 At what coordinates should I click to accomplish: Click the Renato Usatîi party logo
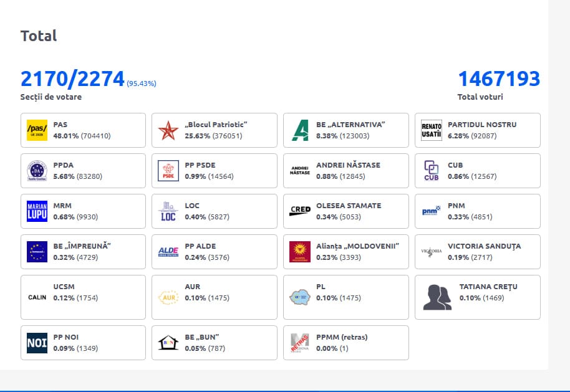click(432, 130)
